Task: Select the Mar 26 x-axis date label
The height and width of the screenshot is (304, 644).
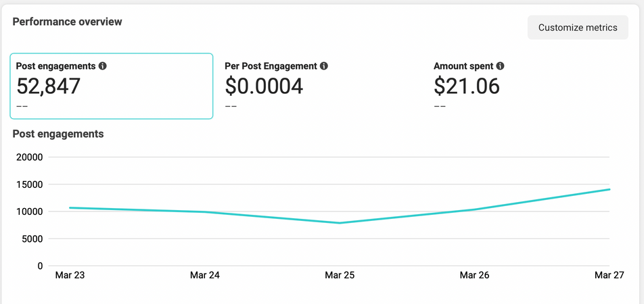Action: [474, 276]
